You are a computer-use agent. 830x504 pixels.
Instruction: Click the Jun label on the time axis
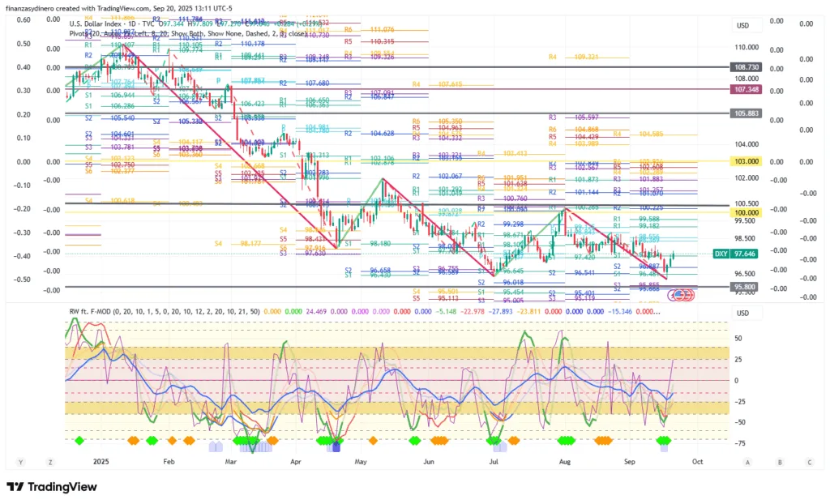[428, 462]
